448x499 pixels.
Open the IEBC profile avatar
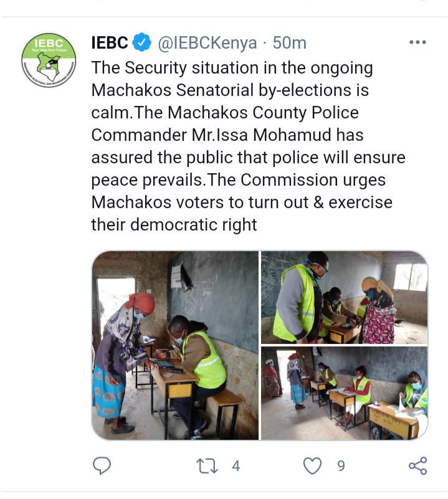49,60
